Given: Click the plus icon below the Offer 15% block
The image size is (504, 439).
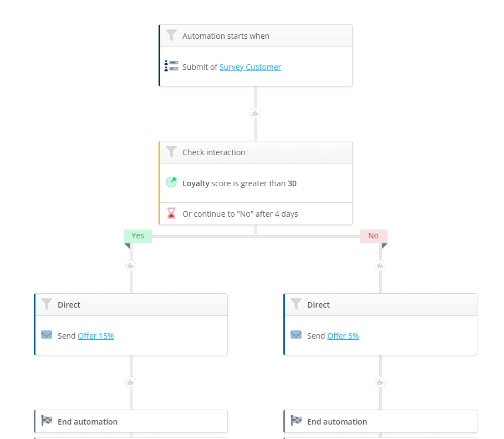Looking at the screenshot, I should pyautogui.click(x=130, y=381).
